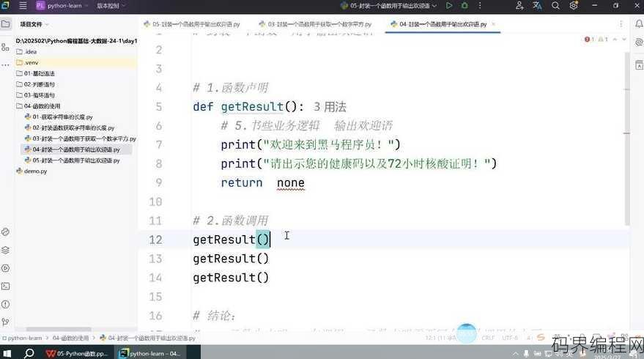Click the project panel horizontal scrollbar
644x359 pixels.
(59, 330)
